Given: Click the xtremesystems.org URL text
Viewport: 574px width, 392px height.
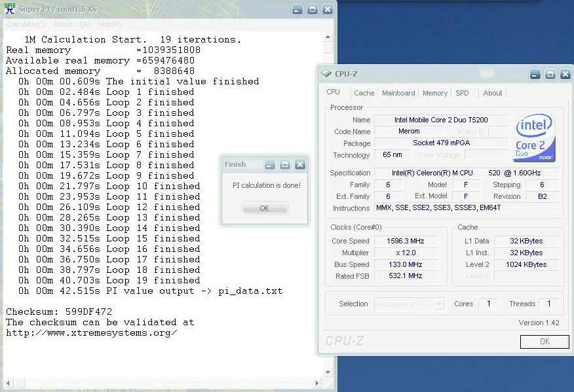Looking at the screenshot, I should point(92,333).
